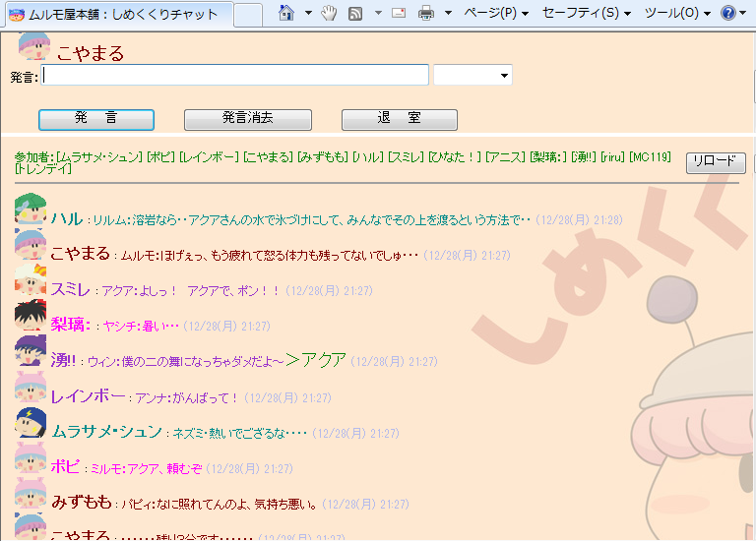
Task: Click the username ポピ in the chat
Action: (65, 467)
